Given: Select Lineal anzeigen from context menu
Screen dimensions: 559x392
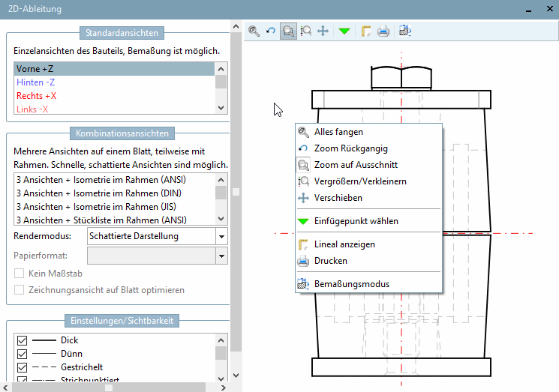Looking at the screenshot, I should [344, 244].
